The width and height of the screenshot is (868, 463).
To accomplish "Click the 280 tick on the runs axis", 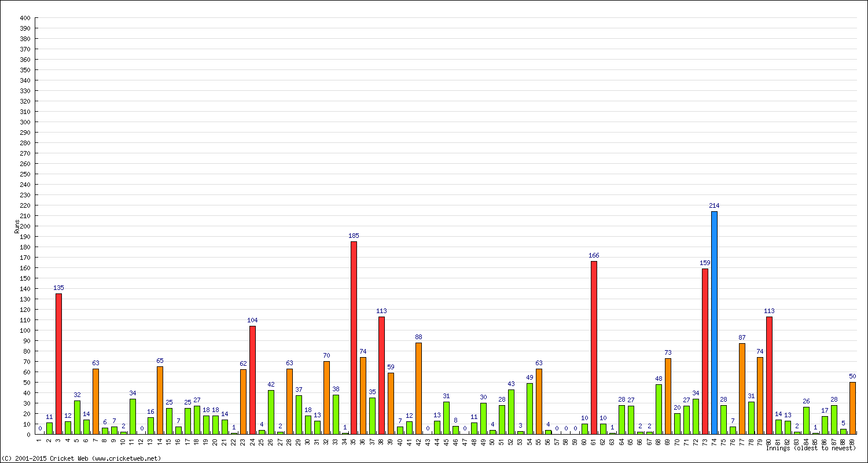I will pyautogui.click(x=24, y=143).
